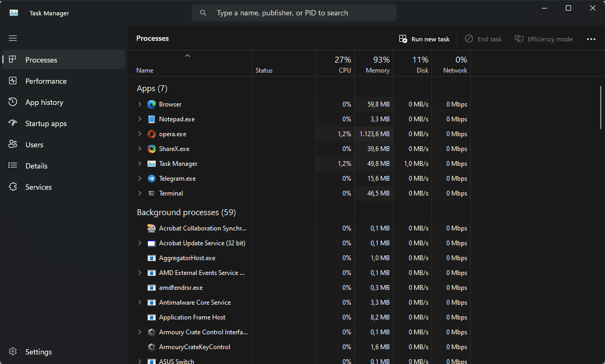Image resolution: width=605 pixels, height=364 pixels.
Task: Select the Application Frame Host row
Action: point(300,317)
